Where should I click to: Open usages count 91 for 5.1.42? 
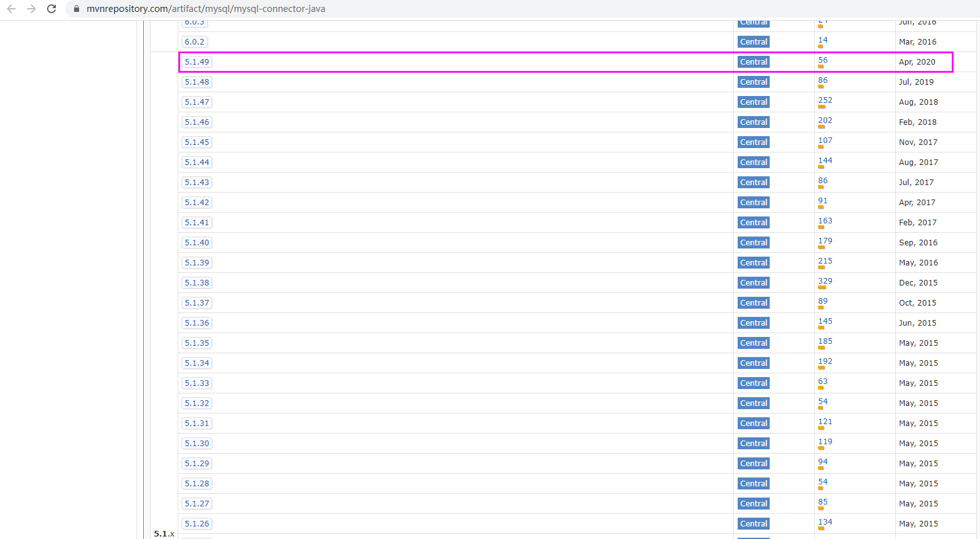(823, 201)
